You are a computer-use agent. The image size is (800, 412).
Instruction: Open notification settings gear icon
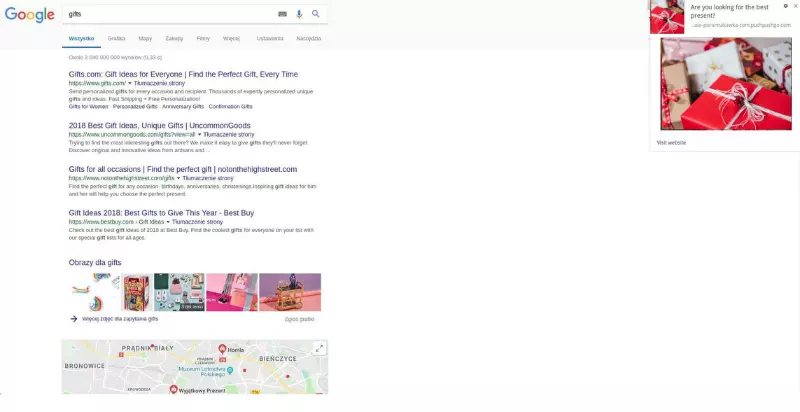click(786, 6)
